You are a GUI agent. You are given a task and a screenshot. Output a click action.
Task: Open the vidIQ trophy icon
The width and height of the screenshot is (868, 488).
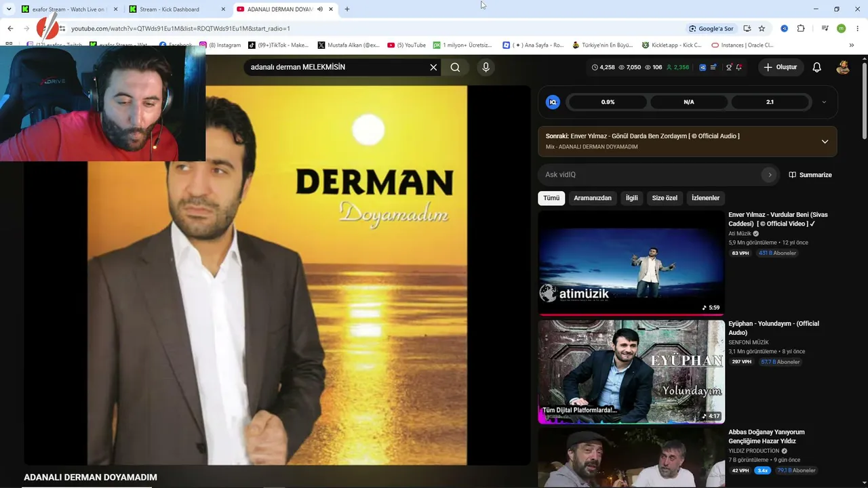coord(729,67)
